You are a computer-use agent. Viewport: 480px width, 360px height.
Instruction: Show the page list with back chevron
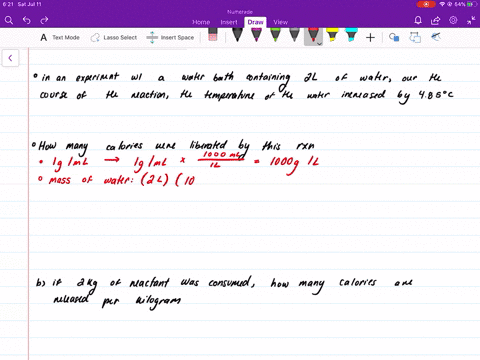click(x=10, y=58)
